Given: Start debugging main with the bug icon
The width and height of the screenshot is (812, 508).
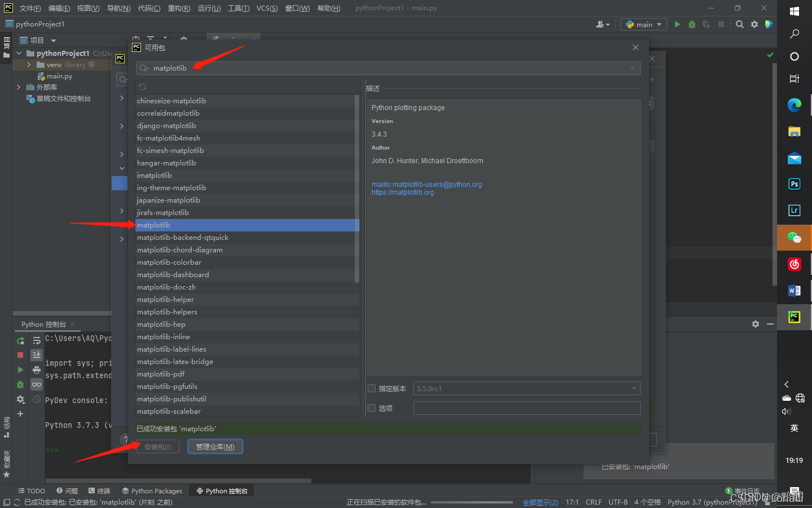Looking at the screenshot, I should click(692, 24).
